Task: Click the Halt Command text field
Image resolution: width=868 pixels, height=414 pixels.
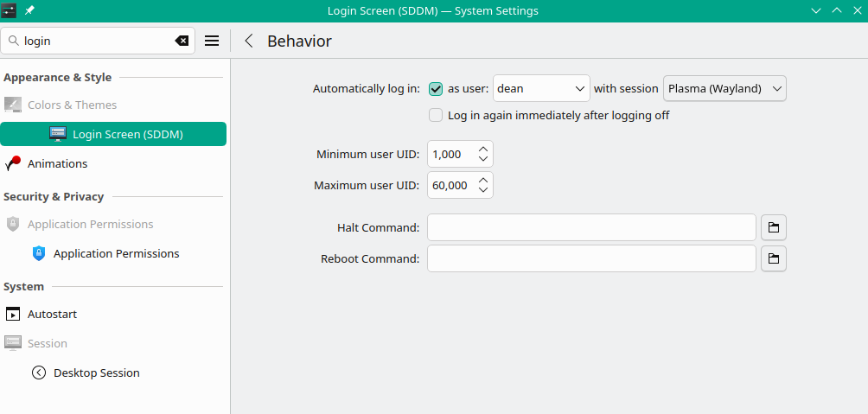Action: click(591, 228)
